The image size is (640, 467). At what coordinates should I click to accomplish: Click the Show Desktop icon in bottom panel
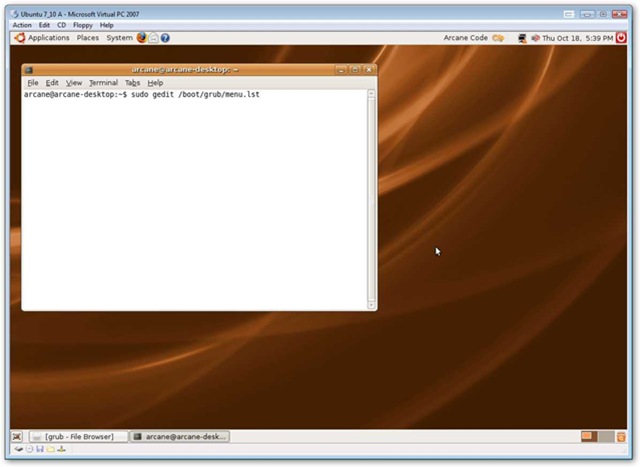tap(17, 437)
